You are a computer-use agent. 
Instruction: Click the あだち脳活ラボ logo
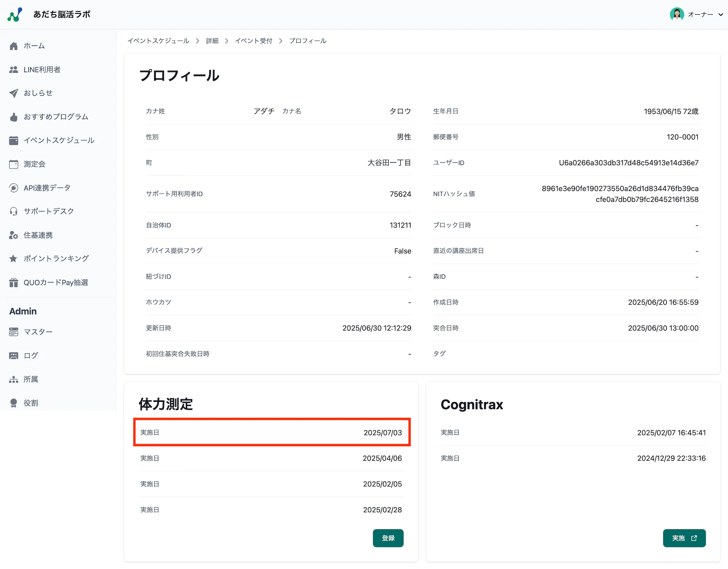click(x=49, y=14)
